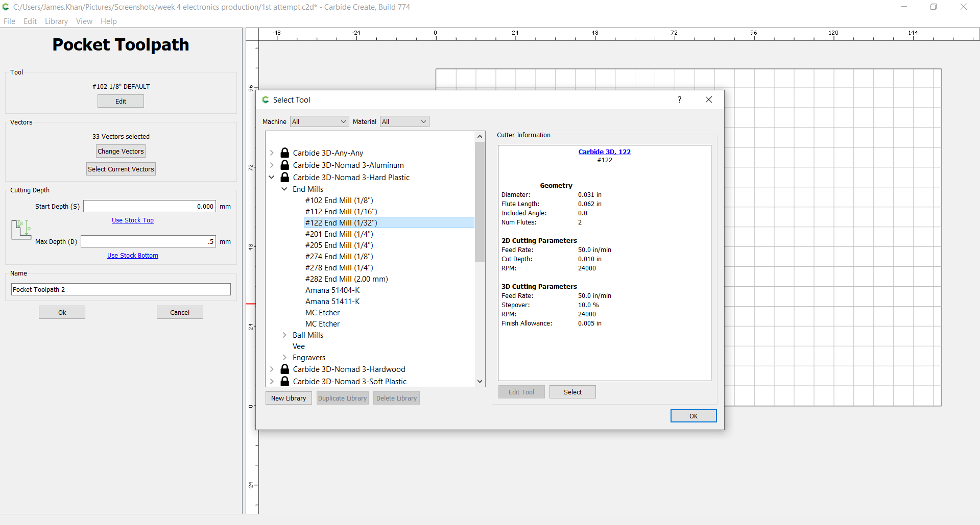Open the Edit menu
Screen dimensions: 980x525
[x=30, y=21]
